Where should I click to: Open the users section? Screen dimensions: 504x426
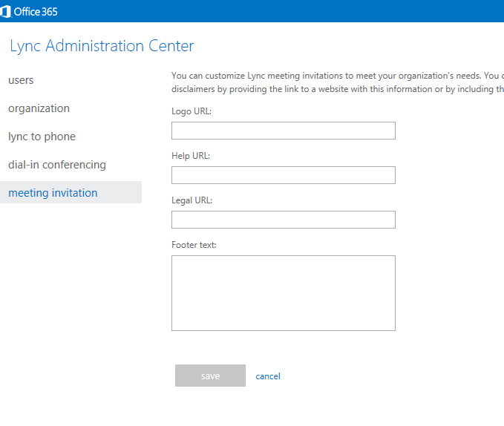point(21,80)
